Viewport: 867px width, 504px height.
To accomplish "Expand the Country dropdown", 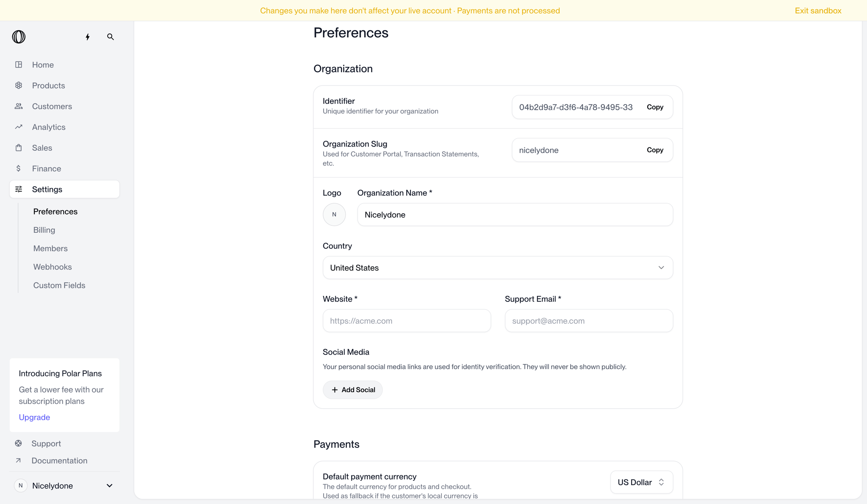I will [x=498, y=268].
